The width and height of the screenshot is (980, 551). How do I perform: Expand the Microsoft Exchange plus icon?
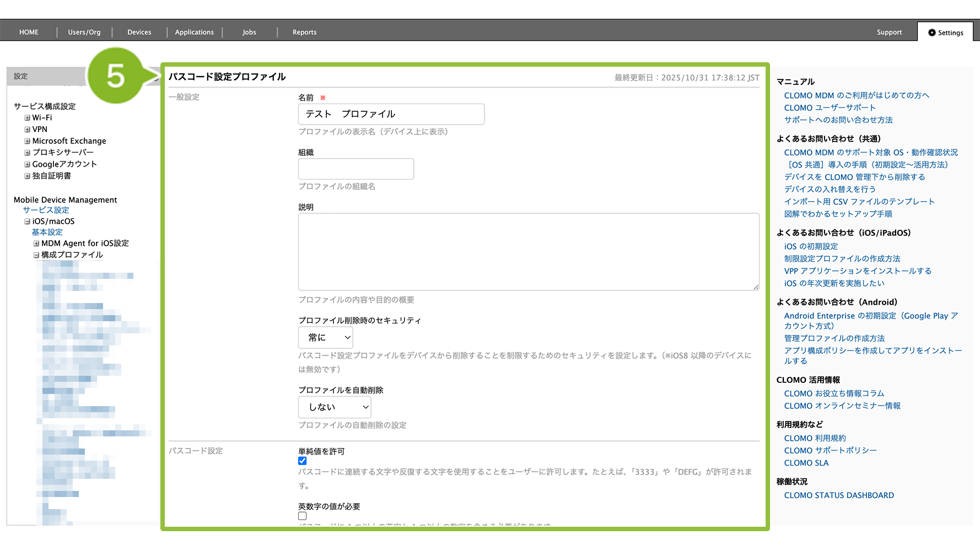point(27,141)
